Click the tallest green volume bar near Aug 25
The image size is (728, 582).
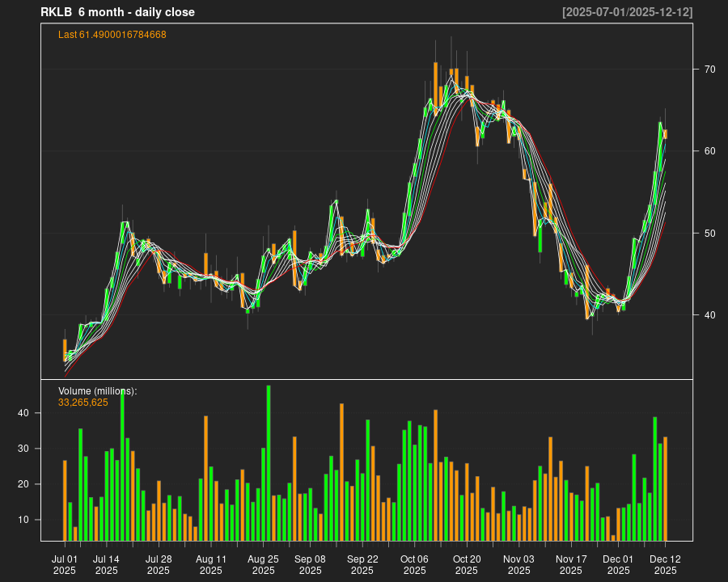(269, 462)
